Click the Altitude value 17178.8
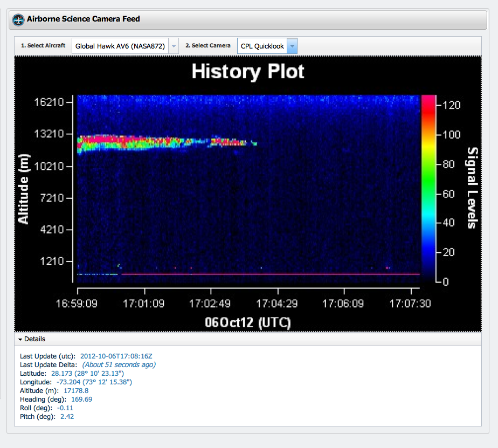The image size is (498, 448). pyautogui.click(x=76, y=390)
